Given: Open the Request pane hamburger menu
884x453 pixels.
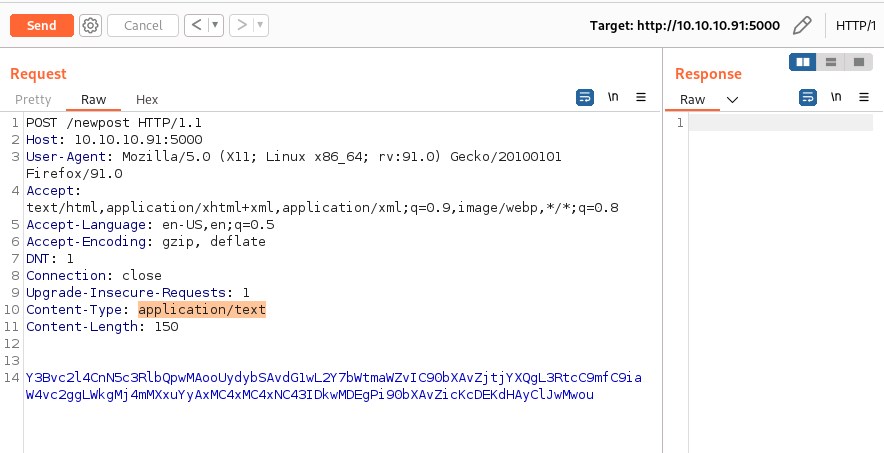Looking at the screenshot, I should [641, 98].
